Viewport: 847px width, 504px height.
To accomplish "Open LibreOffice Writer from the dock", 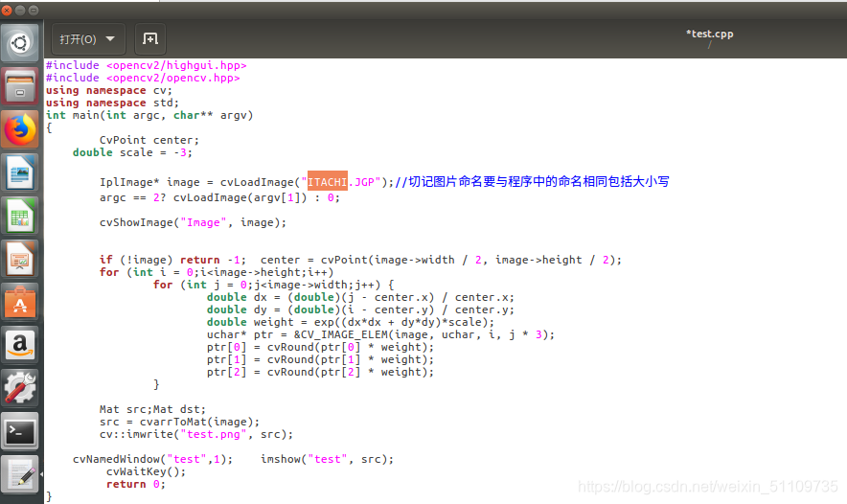I will (x=20, y=172).
